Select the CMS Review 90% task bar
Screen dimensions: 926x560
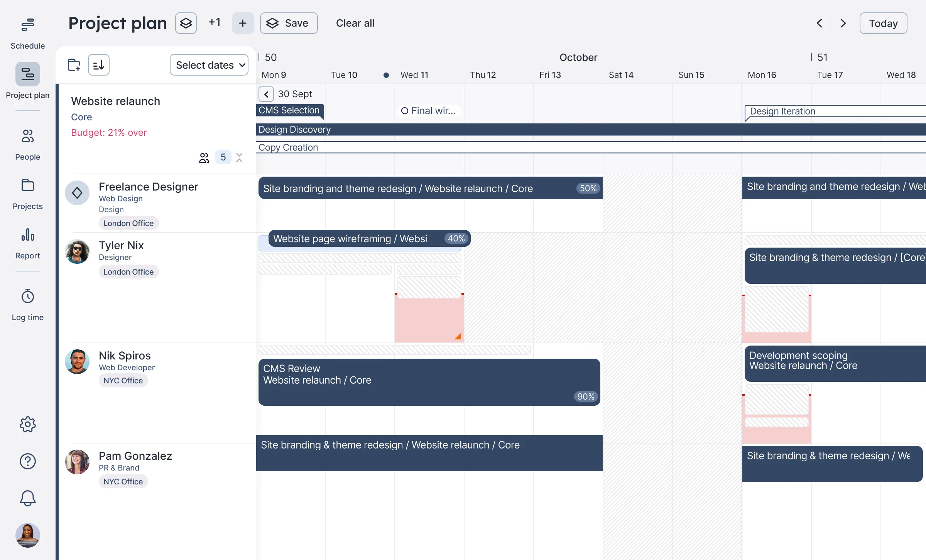[x=429, y=382]
